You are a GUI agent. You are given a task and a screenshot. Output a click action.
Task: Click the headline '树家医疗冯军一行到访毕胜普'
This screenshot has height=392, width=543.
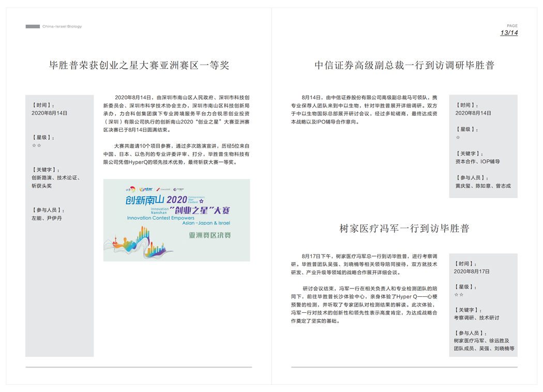click(x=404, y=228)
